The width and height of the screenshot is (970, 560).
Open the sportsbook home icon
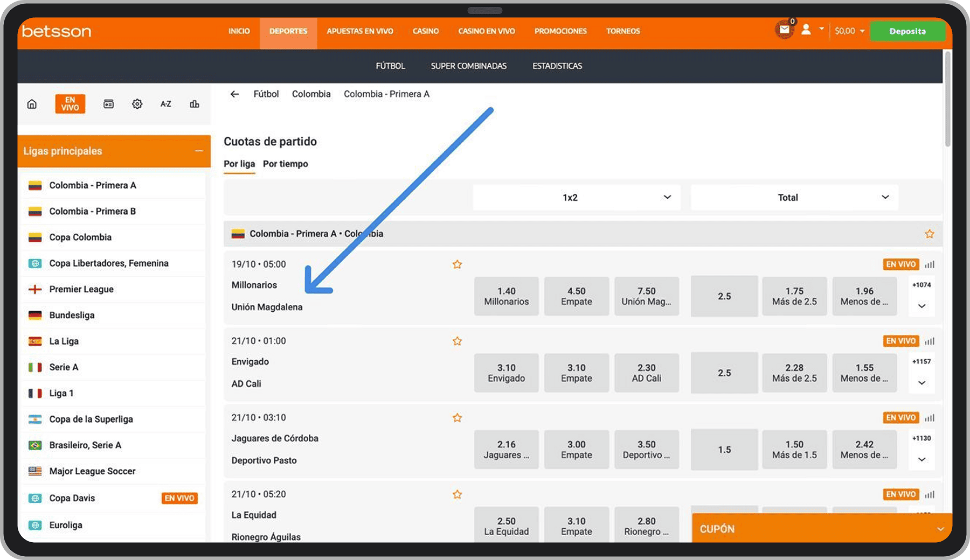(x=32, y=104)
